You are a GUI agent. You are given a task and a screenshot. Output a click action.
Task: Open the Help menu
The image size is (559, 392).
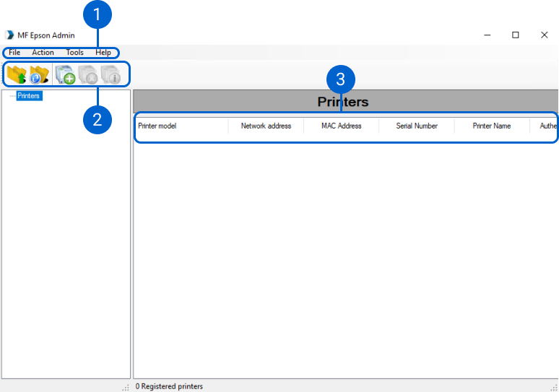pos(103,53)
